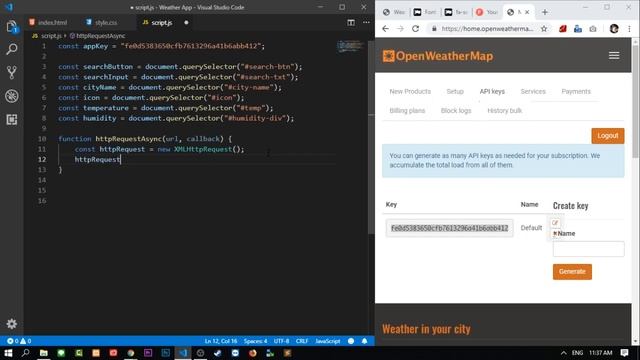Click the Generate button

pyautogui.click(x=572, y=272)
